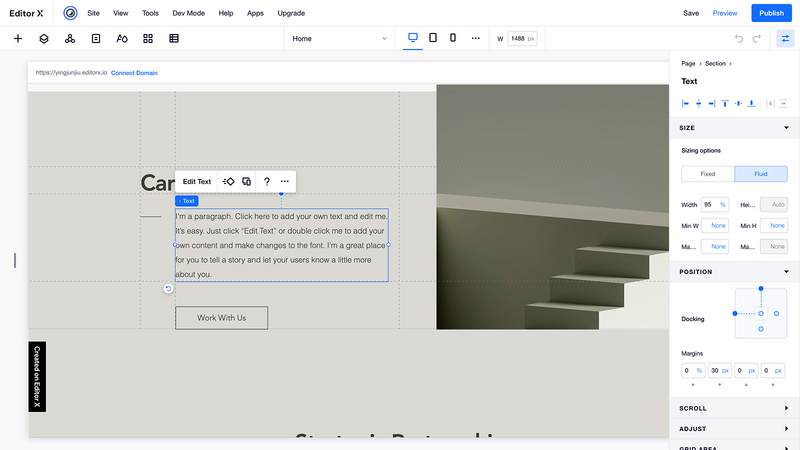The image size is (800, 450).
Task: Open the Theme Manager text styles icon
Action: [x=122, y=38]
